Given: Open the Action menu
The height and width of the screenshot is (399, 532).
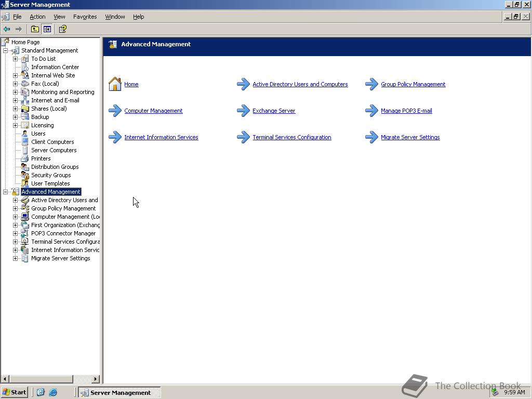Looking at the screenshot, I should (x=37, y=17).
